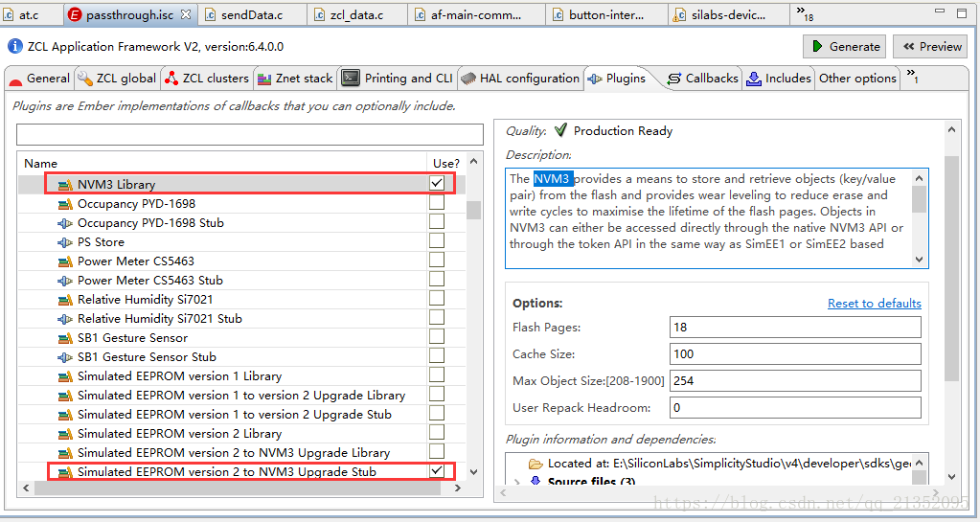Click the Power Meter CS5463 library icon
The image size is (980, 522).
65,261
